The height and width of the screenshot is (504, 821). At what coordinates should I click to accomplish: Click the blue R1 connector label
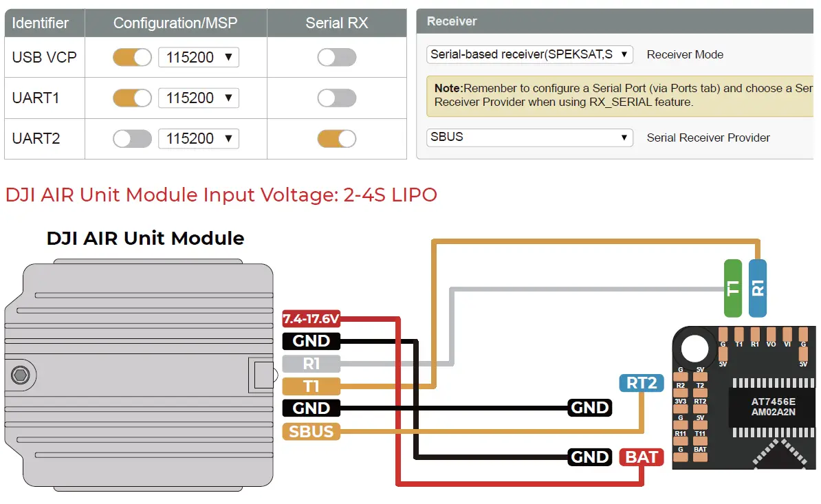758,288
